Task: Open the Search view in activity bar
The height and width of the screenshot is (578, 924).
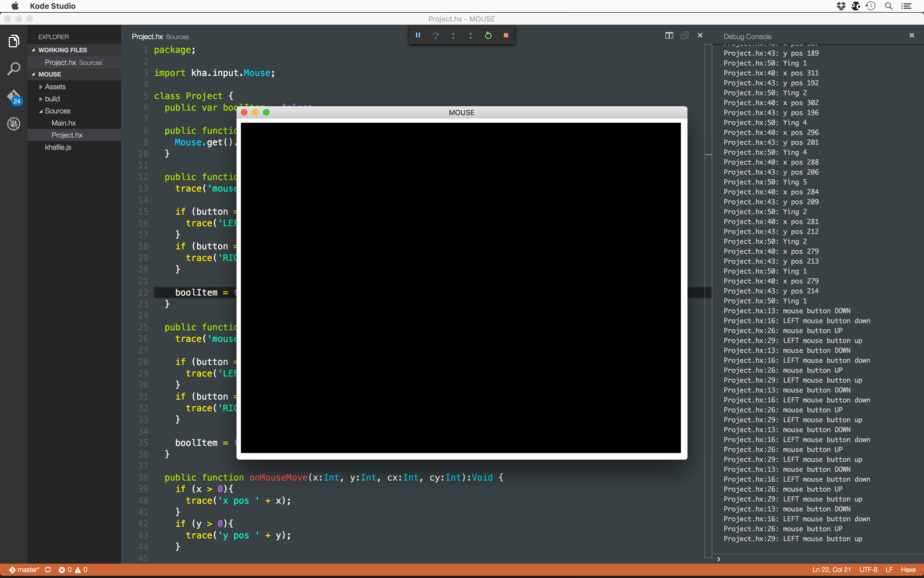Action: (x=14, y=69)
